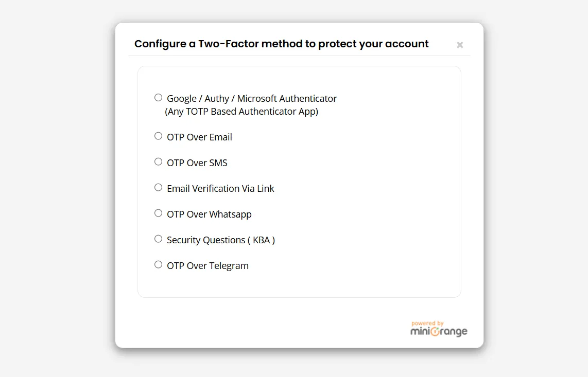This screenshot has height=377, width=588.
Task: Click the 'powered by' text above logo
Action: [x=427, y=323]
